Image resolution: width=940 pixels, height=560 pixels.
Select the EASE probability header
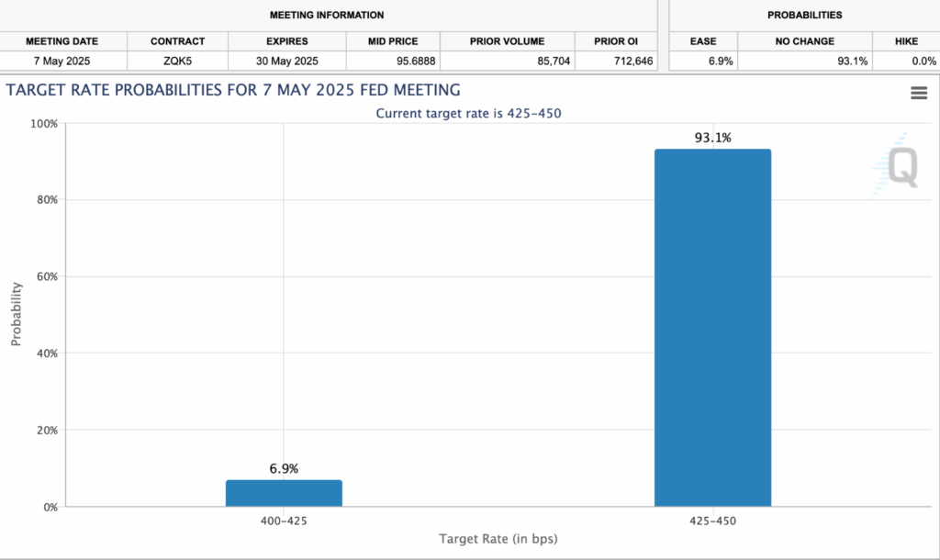pos(702,41)
